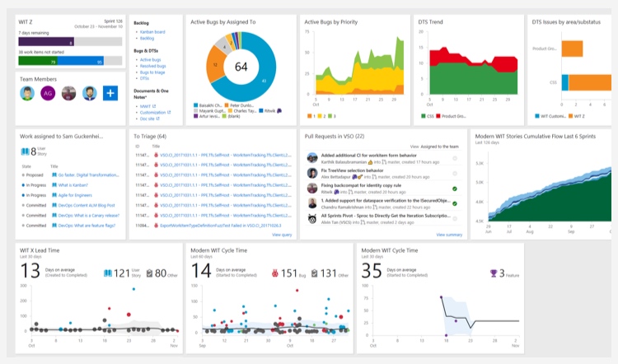Click the orange 12 donut segment

pyautogui.click(x=214, y=64)
